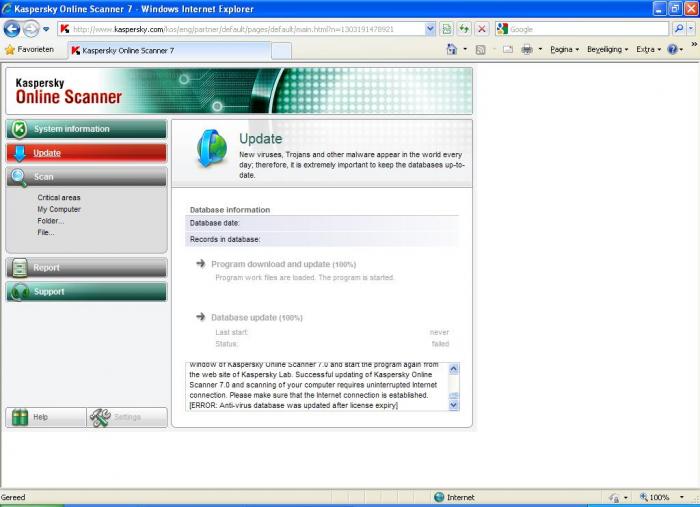Screen dimensions: 700x507
Task: Choose File... scan option
Action: coord(46,233)
